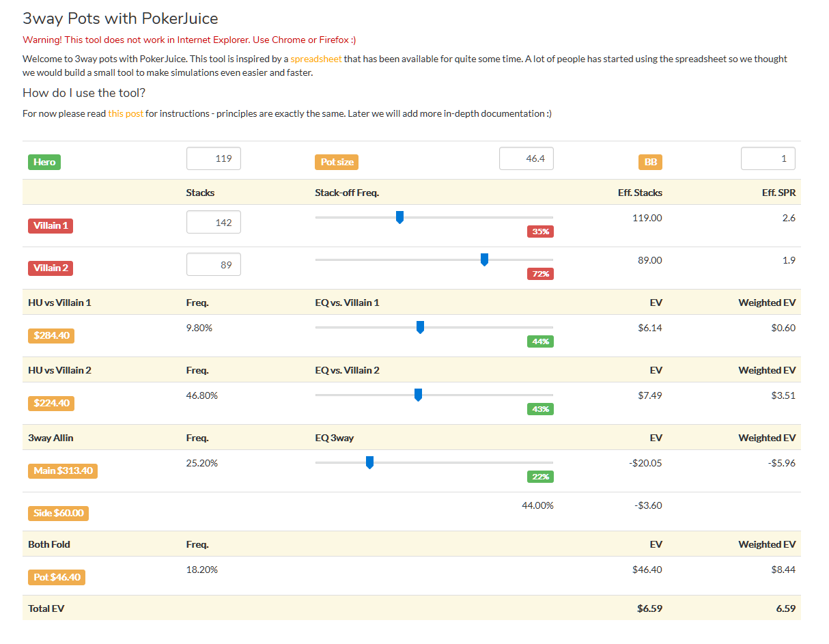829x644 pixels.
Task: Click the Hero stack input field
Action: 214,158
